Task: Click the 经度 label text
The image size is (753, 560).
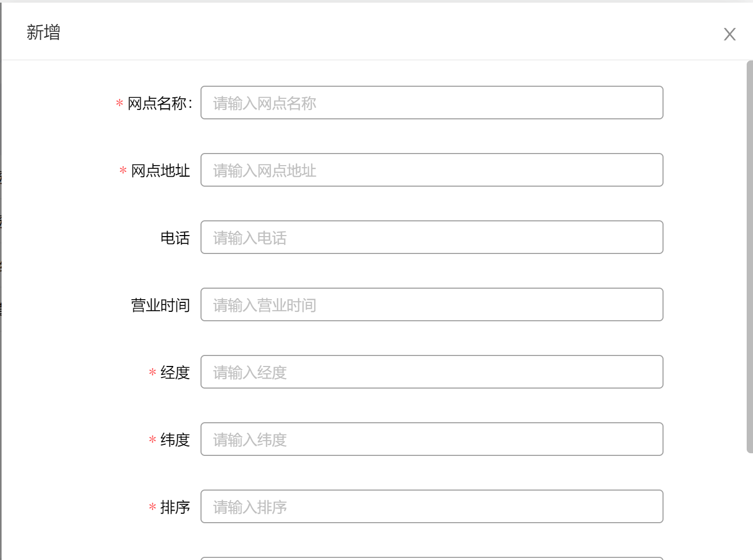Action: 175,372
